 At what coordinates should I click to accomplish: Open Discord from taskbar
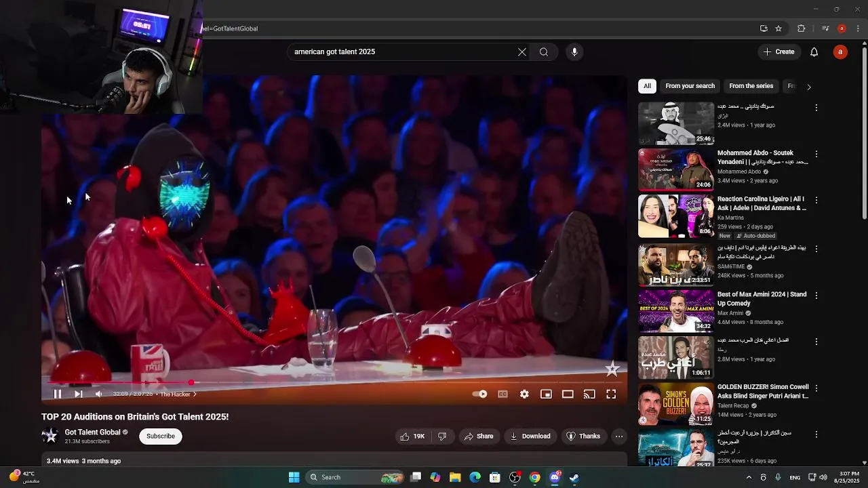pyautogui.click(x=555, y=477)
